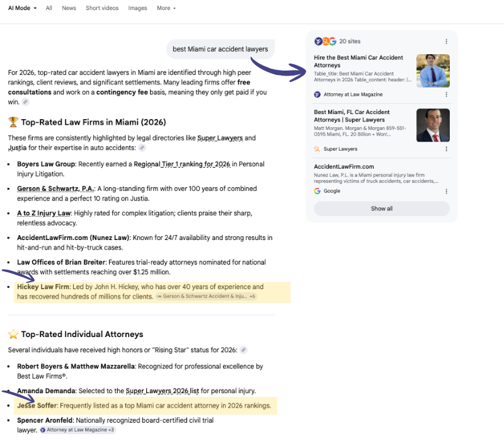Switch to the Images tab
Image resolution: width=504 pixels, height=441 pixels.
click(137, 8)
